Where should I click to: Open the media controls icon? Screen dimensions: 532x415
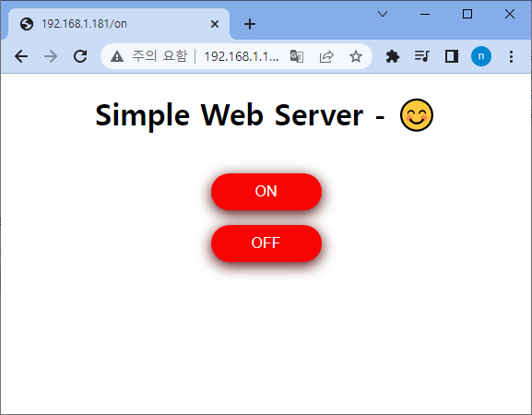pyautogui.click(x=422, y=56)
